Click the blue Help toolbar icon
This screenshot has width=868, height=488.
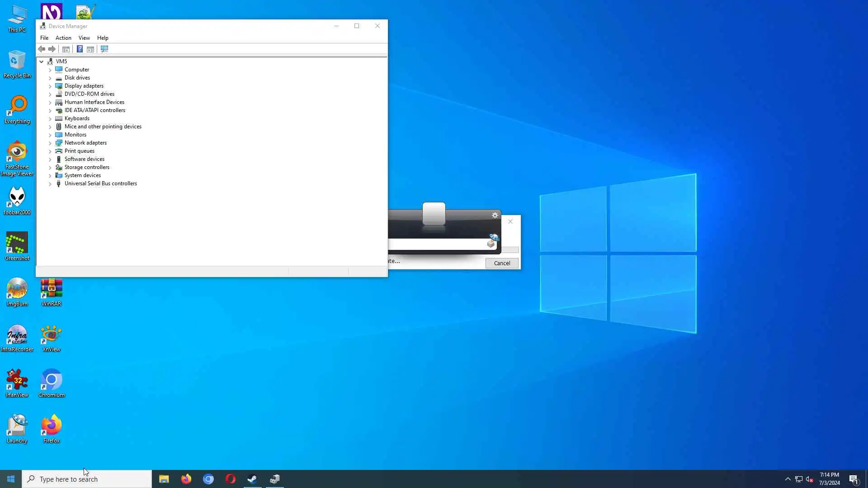click(80, 49)
